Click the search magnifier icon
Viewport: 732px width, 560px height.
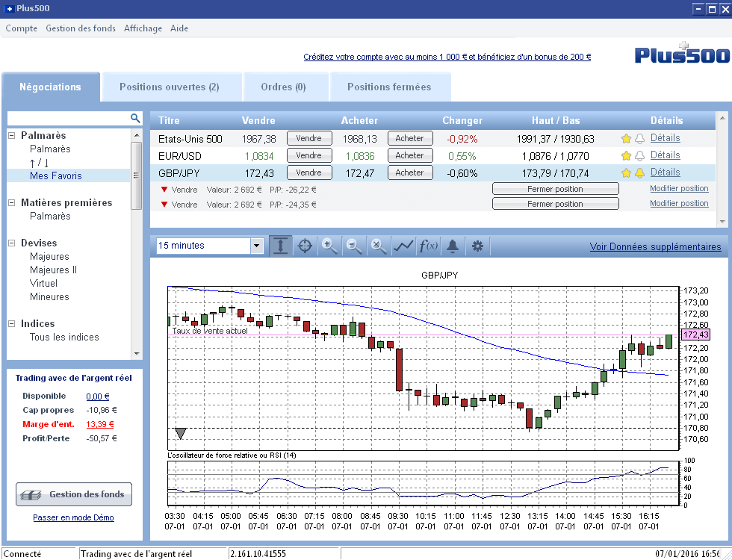click(x=135, y=118)
